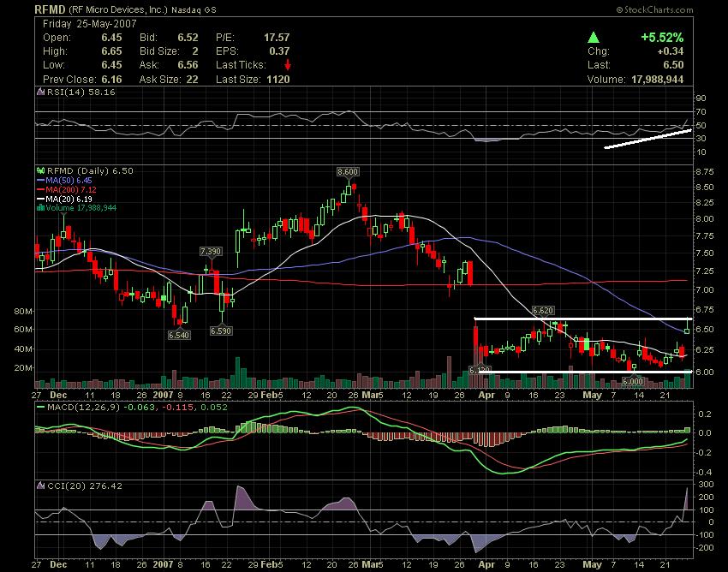Click the company name (RF Micro Devices, Inc.)

point(118,9)
